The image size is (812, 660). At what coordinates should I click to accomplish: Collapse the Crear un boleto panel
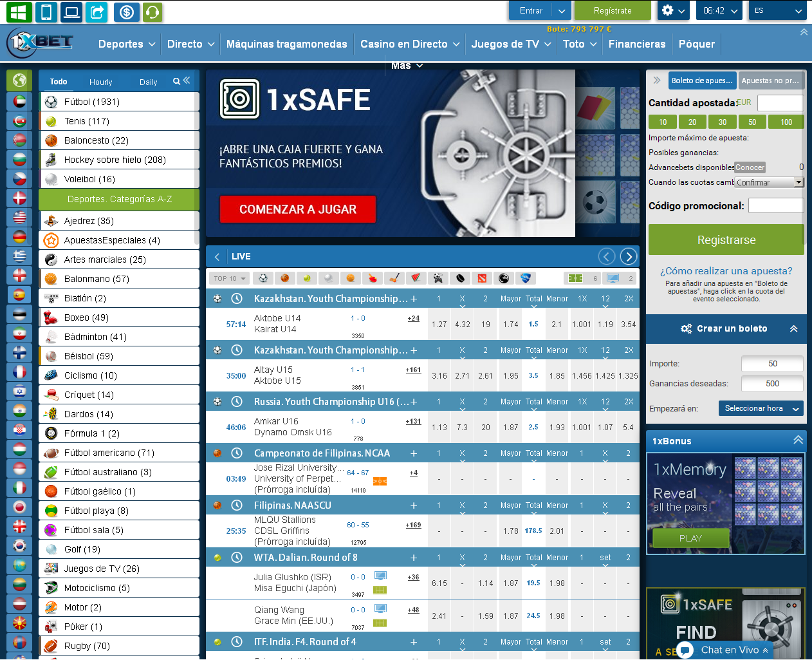(793, 328)
